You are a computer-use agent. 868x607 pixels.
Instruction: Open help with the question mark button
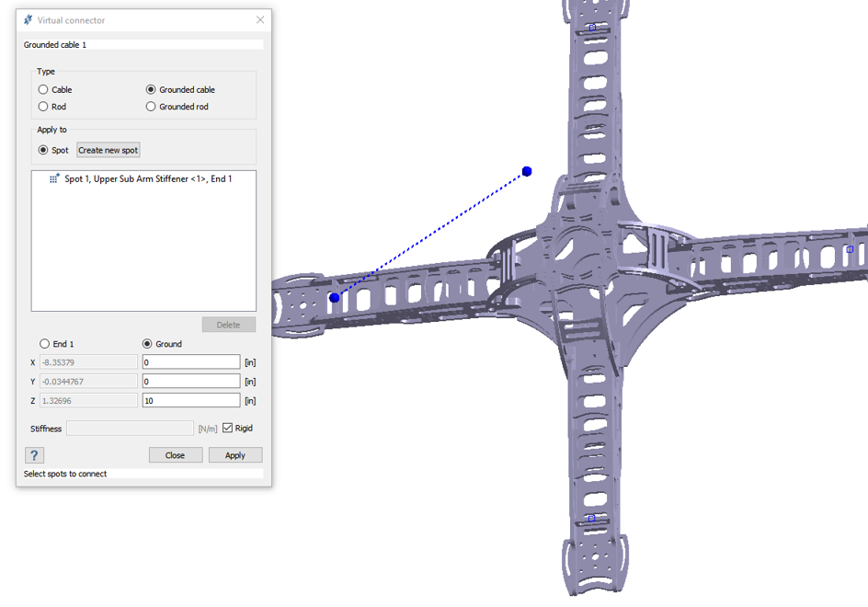(34, 455)
